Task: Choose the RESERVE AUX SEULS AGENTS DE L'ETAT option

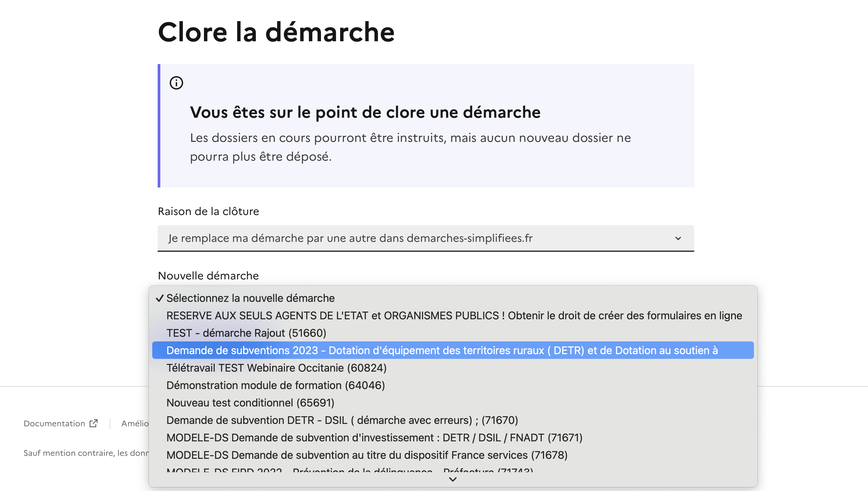Action: [x=454, y=316]
